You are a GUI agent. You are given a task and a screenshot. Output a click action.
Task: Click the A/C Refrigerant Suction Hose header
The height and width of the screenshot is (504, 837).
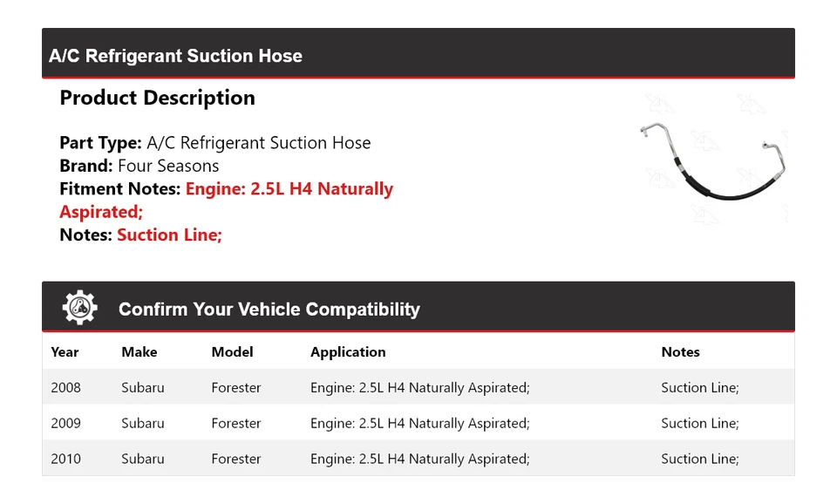tap(175, 56)
